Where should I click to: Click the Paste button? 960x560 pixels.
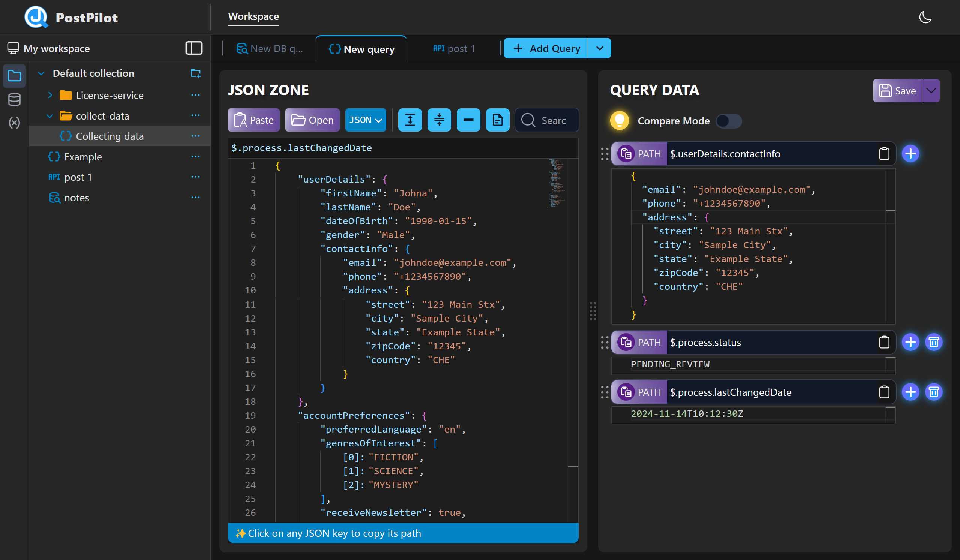253,120
